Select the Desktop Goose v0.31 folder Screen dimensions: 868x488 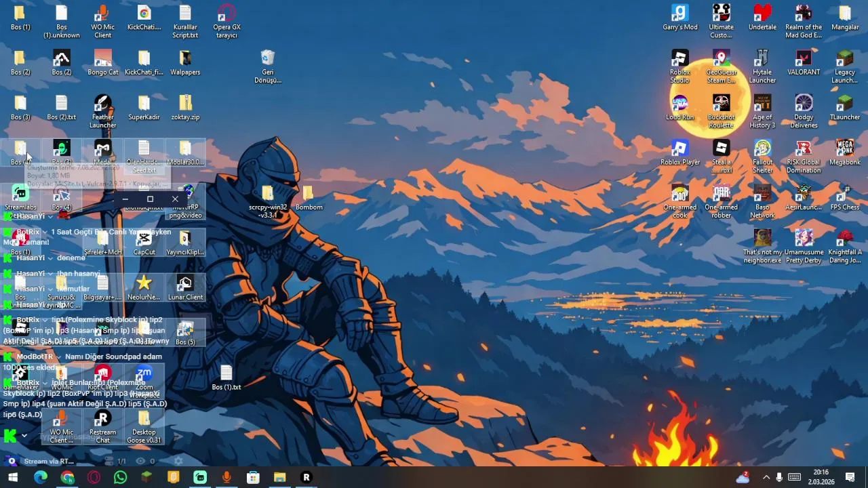[x=144, y=426]
